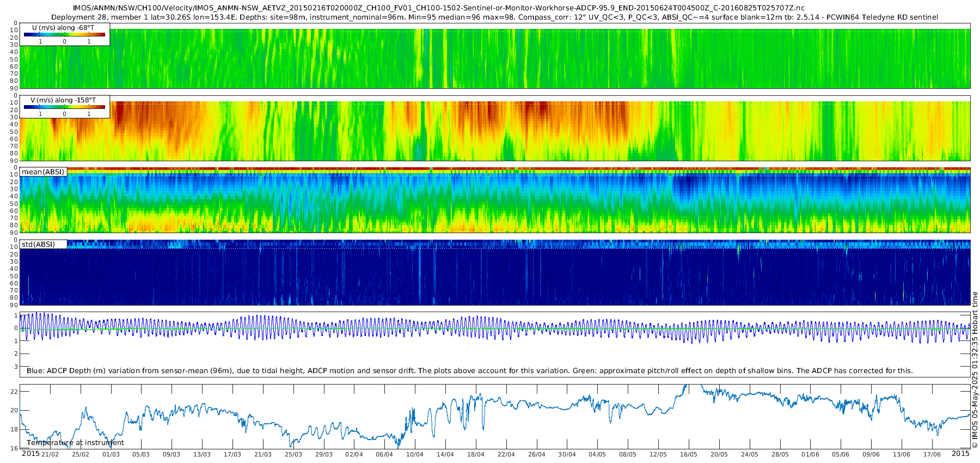The height and width of the screenshot is (463, 980).
Task: Click the 17/06 date tick label
Action: coord(932,454)
